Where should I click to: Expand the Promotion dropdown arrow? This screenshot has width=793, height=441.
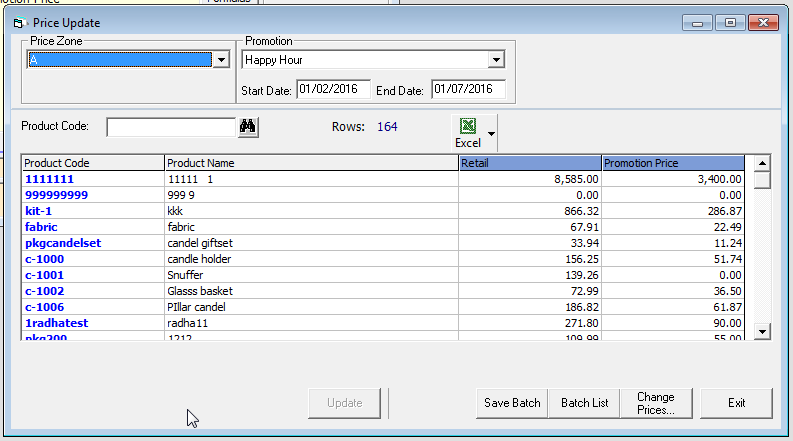496,60
